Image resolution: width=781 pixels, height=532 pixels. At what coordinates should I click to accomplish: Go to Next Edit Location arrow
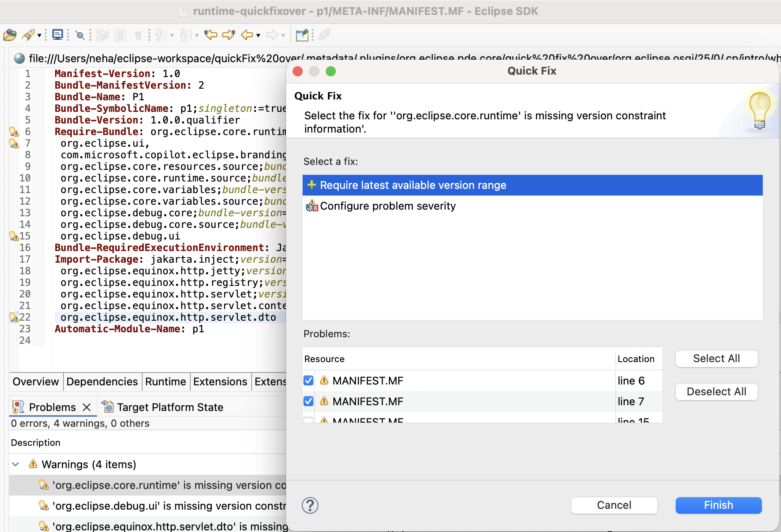coord(229,35)
